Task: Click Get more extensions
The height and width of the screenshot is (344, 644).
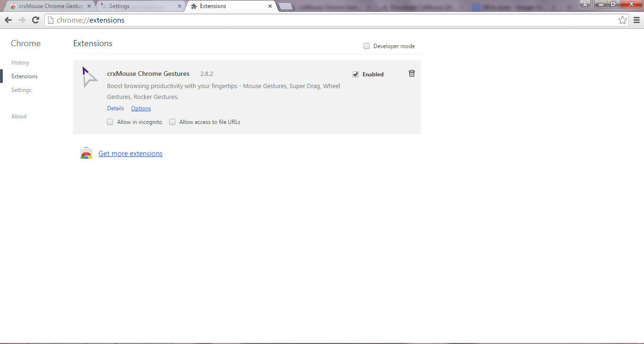Action: click(131, 153)
